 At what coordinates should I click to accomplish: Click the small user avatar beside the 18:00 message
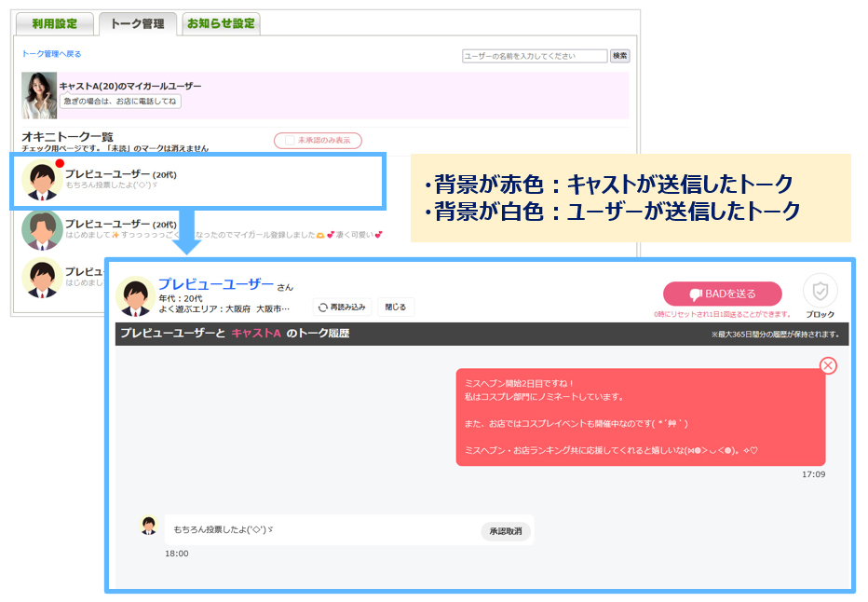pyautogui.click(x=148, y=525)
